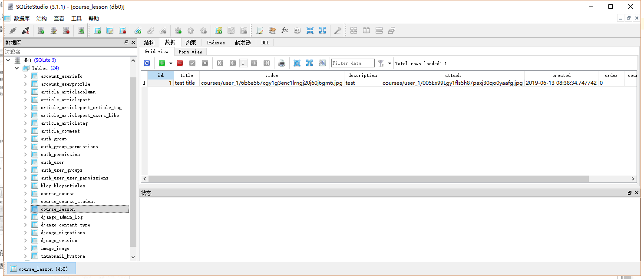Switch to the 触发器 tab

click(x=243, y=43)
